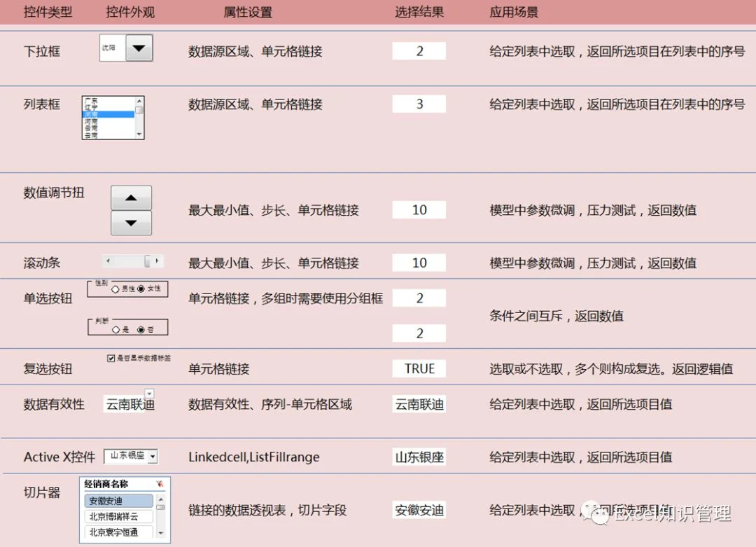Click the 应用场景 column header

click(514, 12)
